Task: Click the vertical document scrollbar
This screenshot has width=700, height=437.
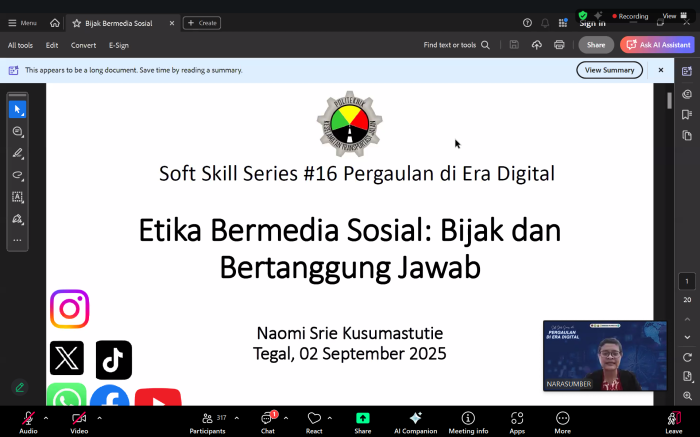Action: point(669,101)
